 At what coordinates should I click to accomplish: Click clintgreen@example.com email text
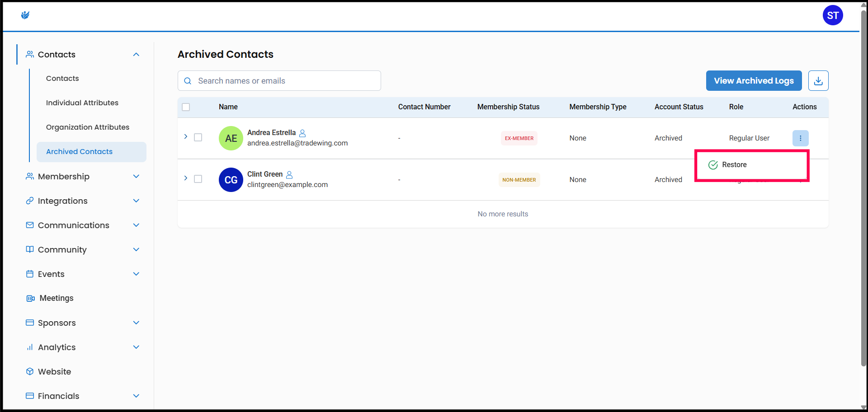[x=288, y=185]
